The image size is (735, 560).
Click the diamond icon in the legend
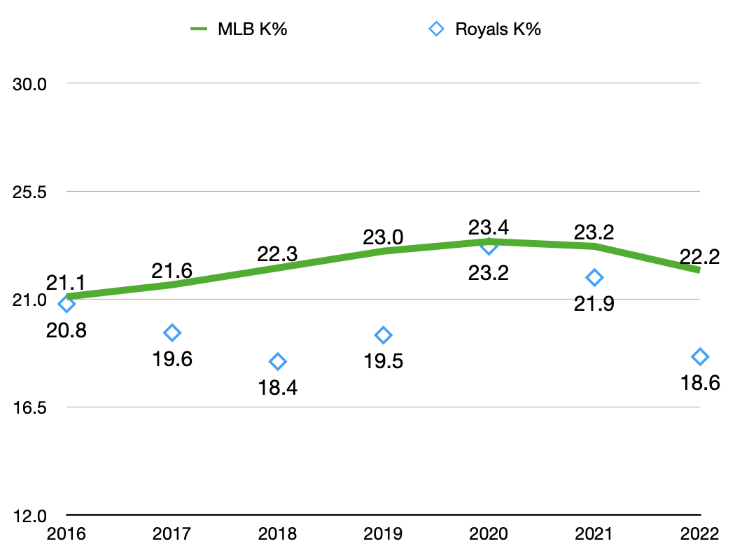(437, 29)
